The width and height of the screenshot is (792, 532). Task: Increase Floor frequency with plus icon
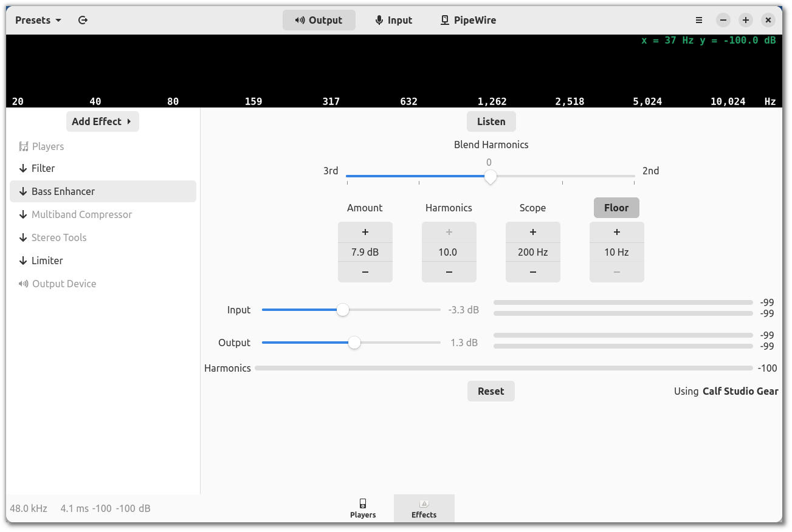point(617,232)
